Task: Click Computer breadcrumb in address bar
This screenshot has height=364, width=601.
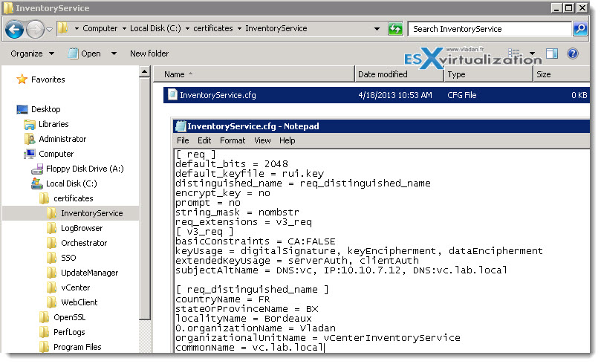Action: [x=100, y=28]
